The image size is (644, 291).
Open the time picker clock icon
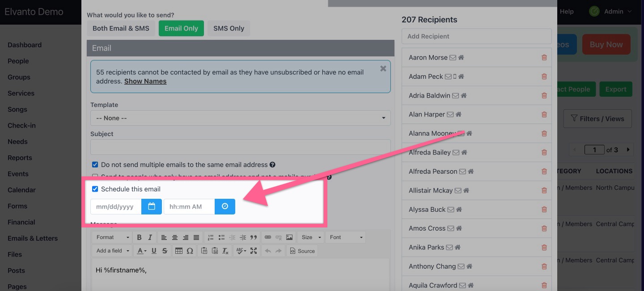coord(225,206)
